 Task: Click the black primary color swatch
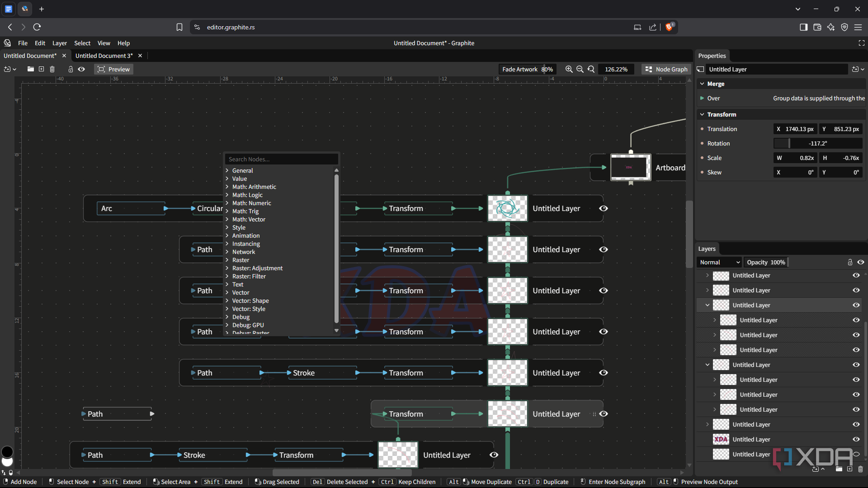tap(7, 451)
